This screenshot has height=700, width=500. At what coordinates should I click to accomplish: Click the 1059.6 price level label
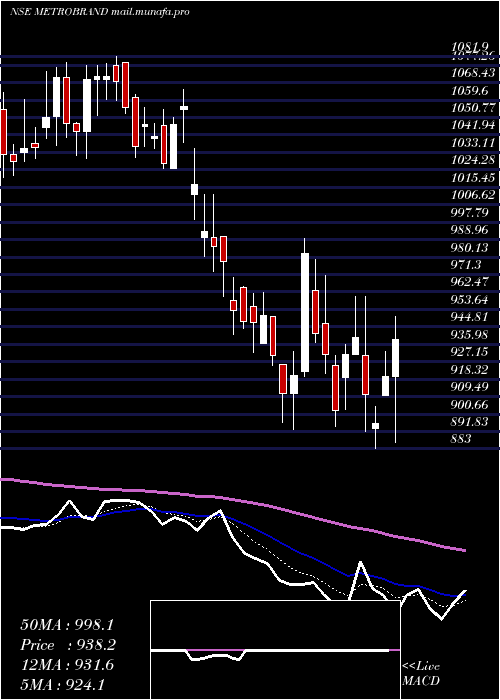click(x=469, y=90)
